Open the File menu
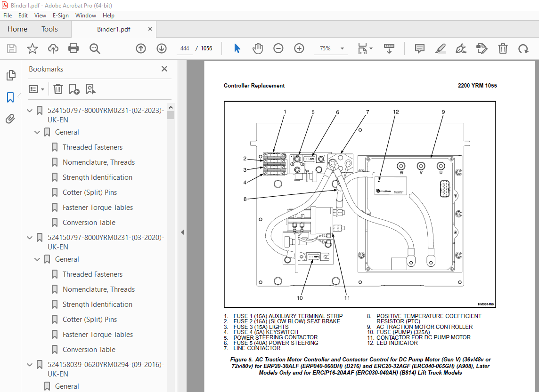 (8, 16)
